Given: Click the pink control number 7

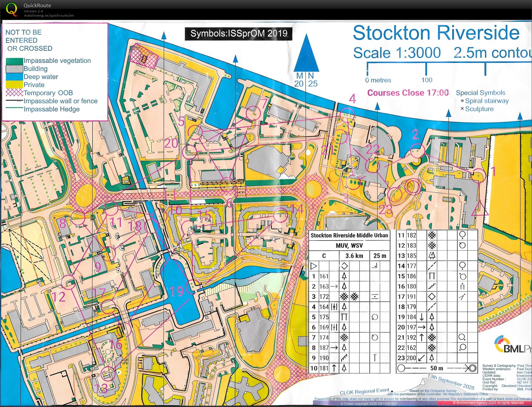Looking at the screenshot, I should [x=264, y=103].
